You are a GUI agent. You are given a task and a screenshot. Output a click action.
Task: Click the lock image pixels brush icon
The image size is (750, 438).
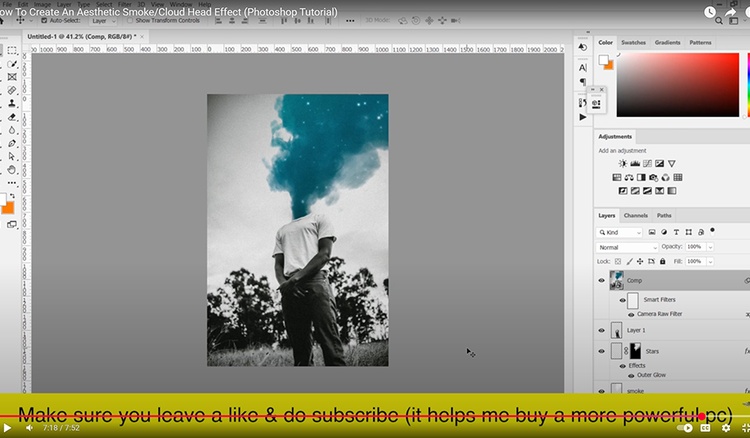pos(629,262)
